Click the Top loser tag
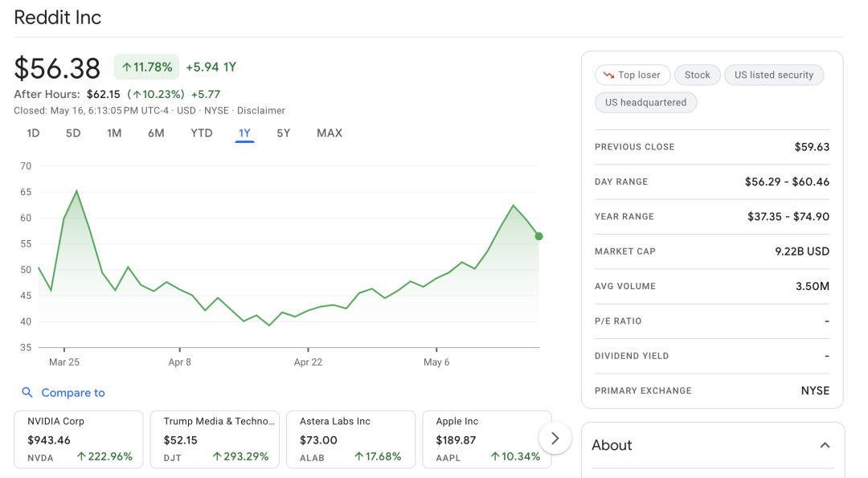The image size is (868, 478). click(633, 76)
